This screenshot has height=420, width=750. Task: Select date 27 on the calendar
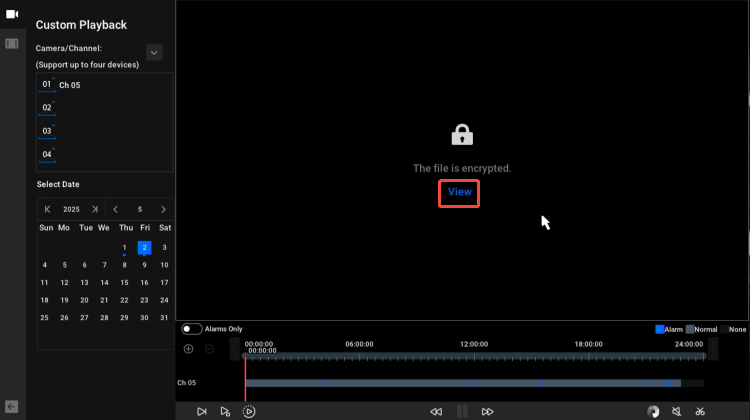click(x=84, y=318)
